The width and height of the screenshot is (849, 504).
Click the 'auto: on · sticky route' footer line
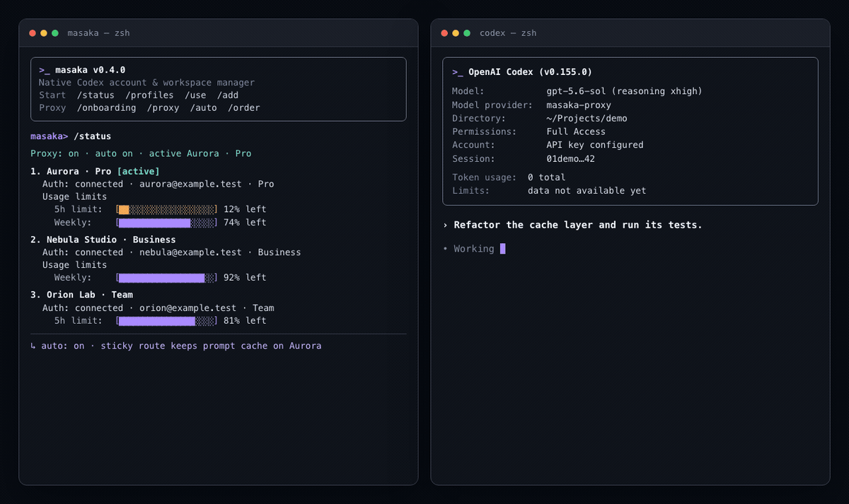(x=176, y=346)
